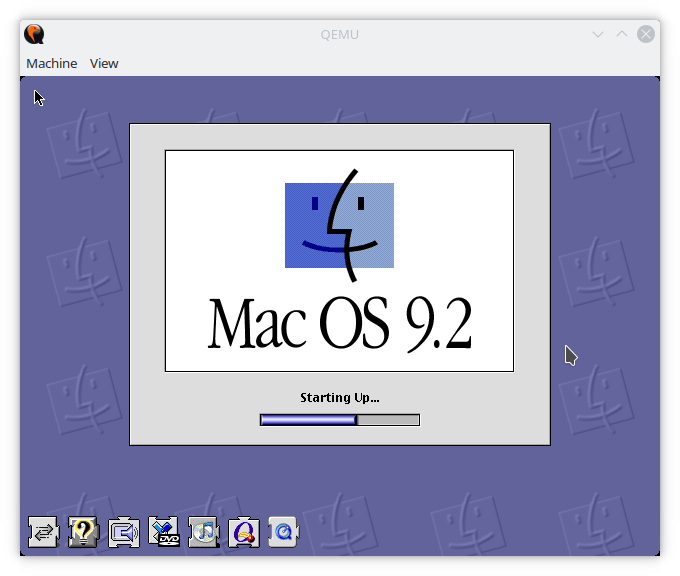This screenshot has width=680, height=576.
Task: Click the 'Mac OS 9.2' text
Action: (x=340, y=324)
